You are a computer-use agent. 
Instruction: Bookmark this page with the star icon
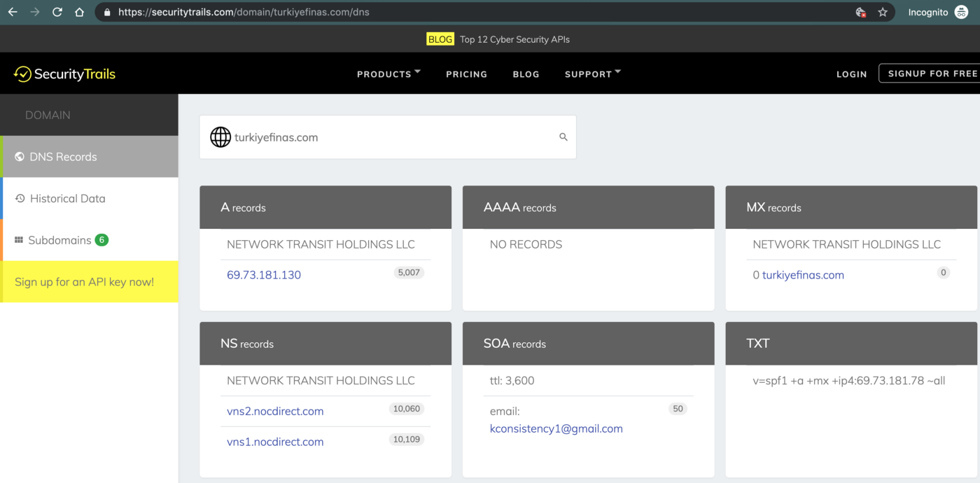point(882,12)
